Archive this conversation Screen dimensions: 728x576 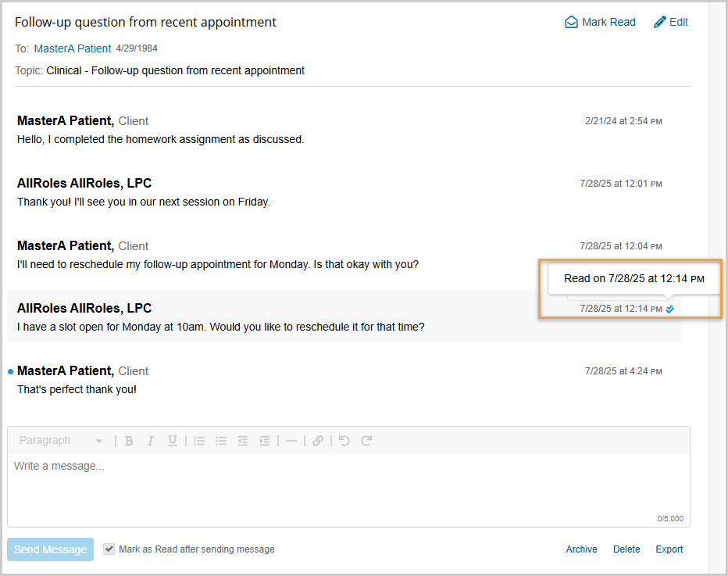click(x=581, y=549)
